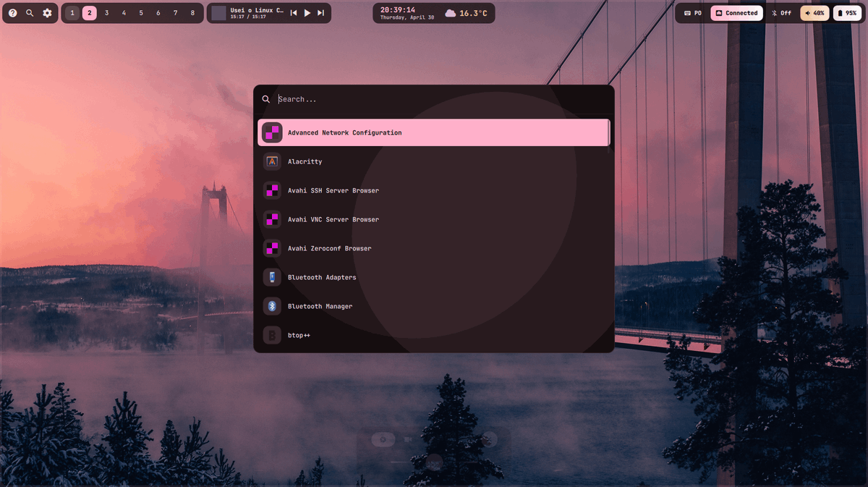Skip to the next track
868x487 pixels.
pyautogui.click(x=320, y=13)
